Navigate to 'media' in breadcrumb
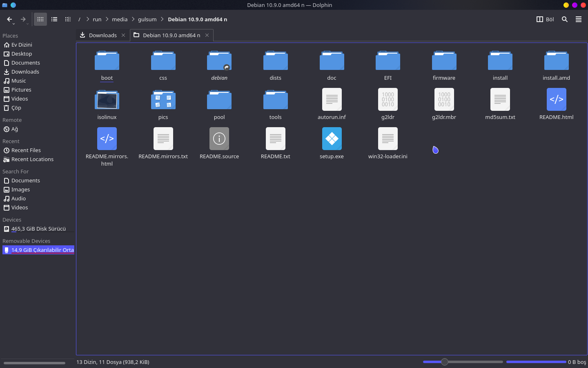This screenshot has height=368, width=588. [x=120, y=19]
